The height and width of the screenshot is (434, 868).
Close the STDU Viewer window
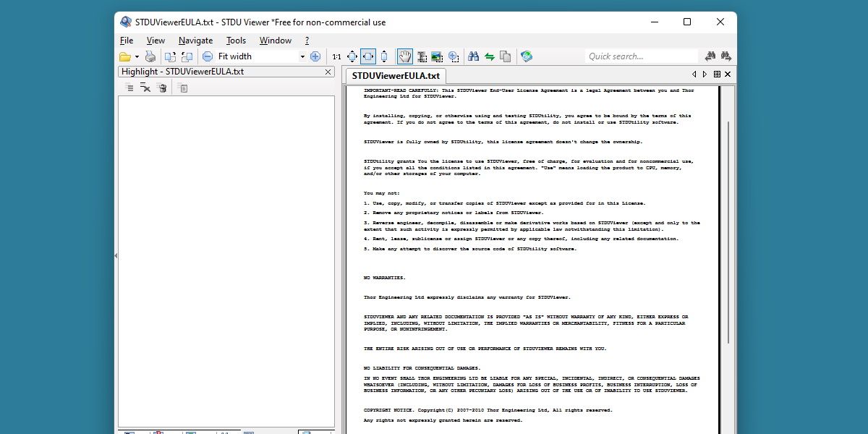coord(720,22)
